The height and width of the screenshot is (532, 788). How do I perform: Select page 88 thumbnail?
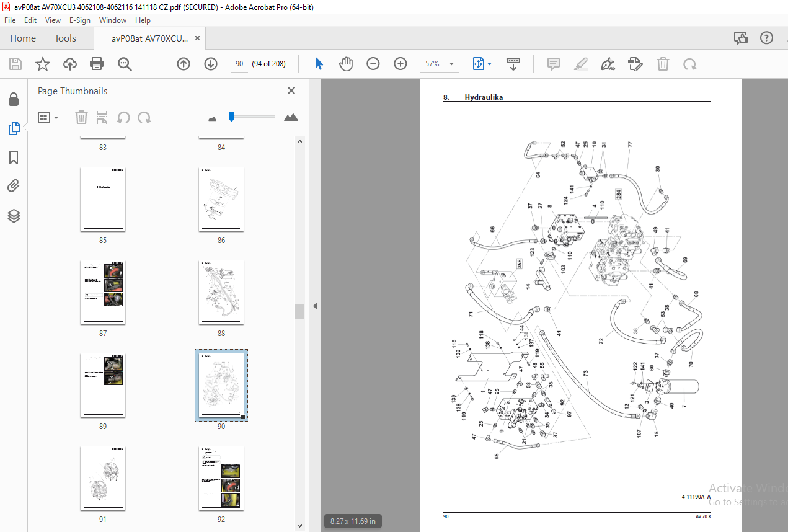(221, 292)
